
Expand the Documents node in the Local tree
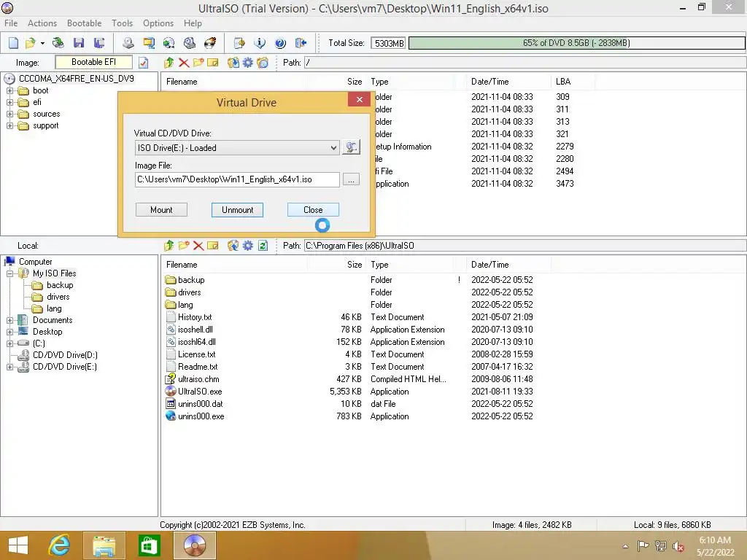(9, 320)
